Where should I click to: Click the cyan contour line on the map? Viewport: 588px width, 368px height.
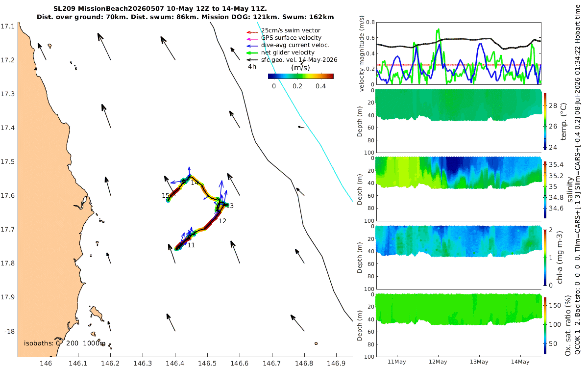tap(320, 144)
